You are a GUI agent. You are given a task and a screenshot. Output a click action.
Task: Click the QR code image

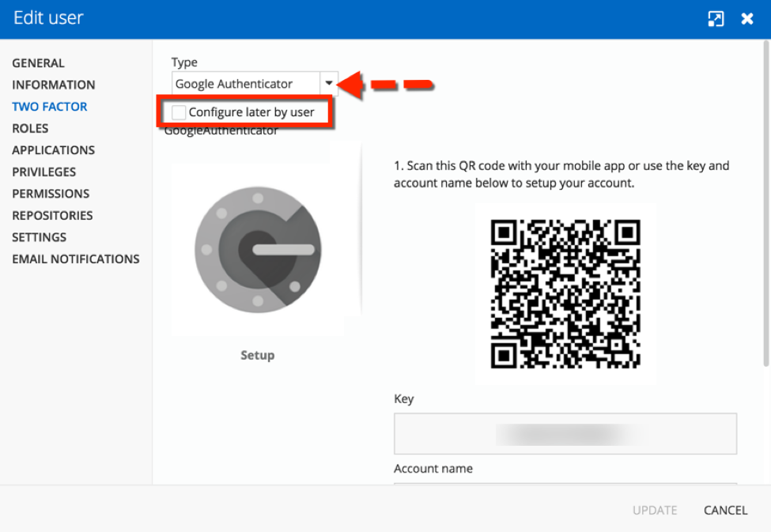[565, 294]
